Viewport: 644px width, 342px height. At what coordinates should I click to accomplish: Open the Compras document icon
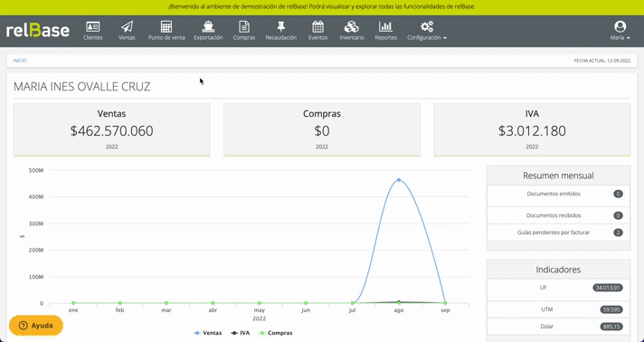coord(244,27)
